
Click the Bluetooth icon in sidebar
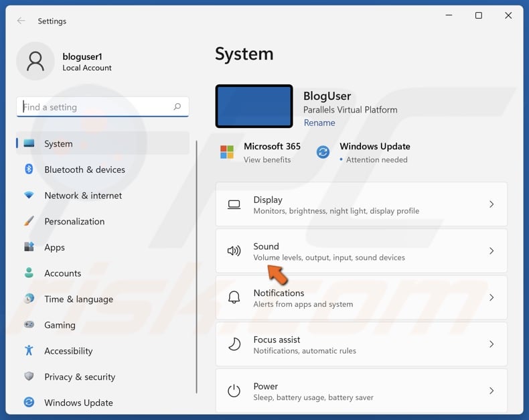(29, 169)
